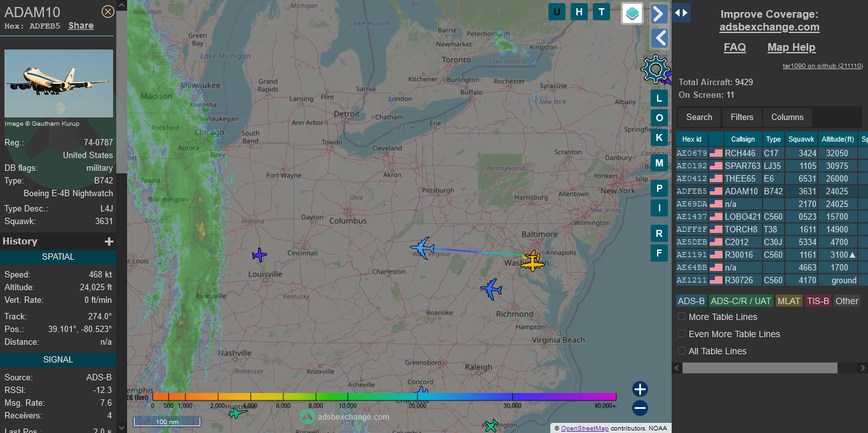Enable More Table Lines checkbox
This screenshot has width=868, height=433.
682,316
